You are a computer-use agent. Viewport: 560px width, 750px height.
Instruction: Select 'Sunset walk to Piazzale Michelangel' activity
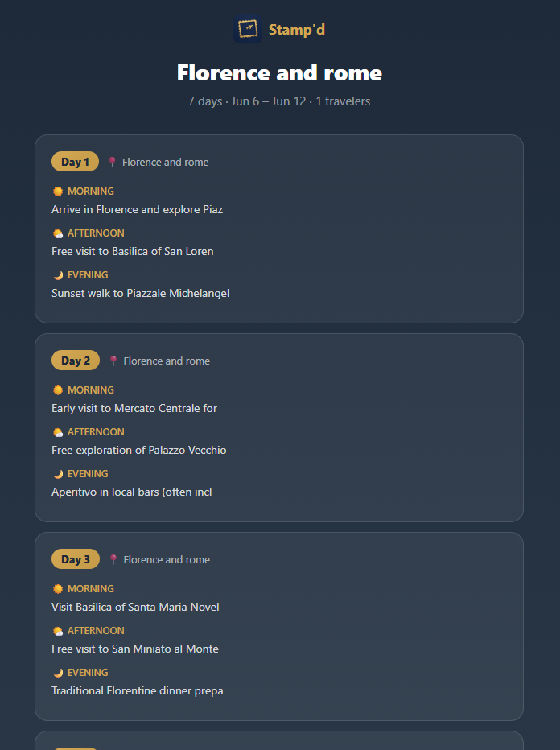tap(141, 293)
